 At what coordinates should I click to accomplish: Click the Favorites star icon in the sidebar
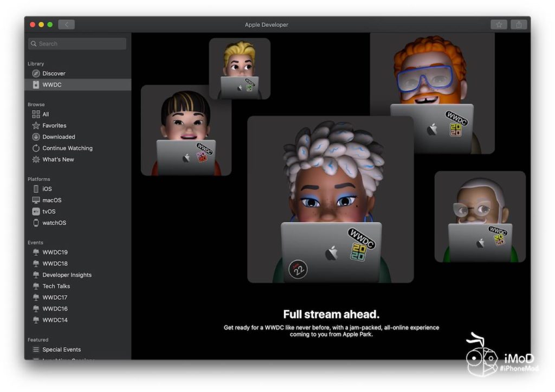36,126
